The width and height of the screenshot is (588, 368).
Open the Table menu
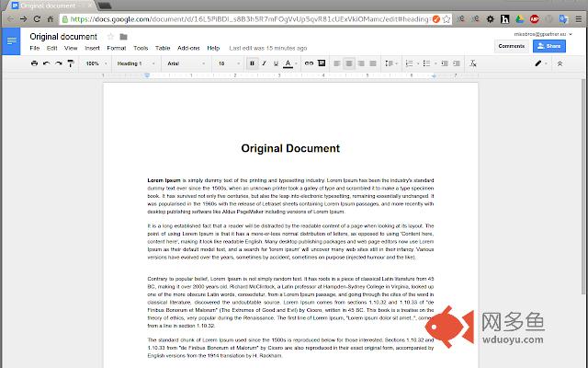tap(163, 48)
